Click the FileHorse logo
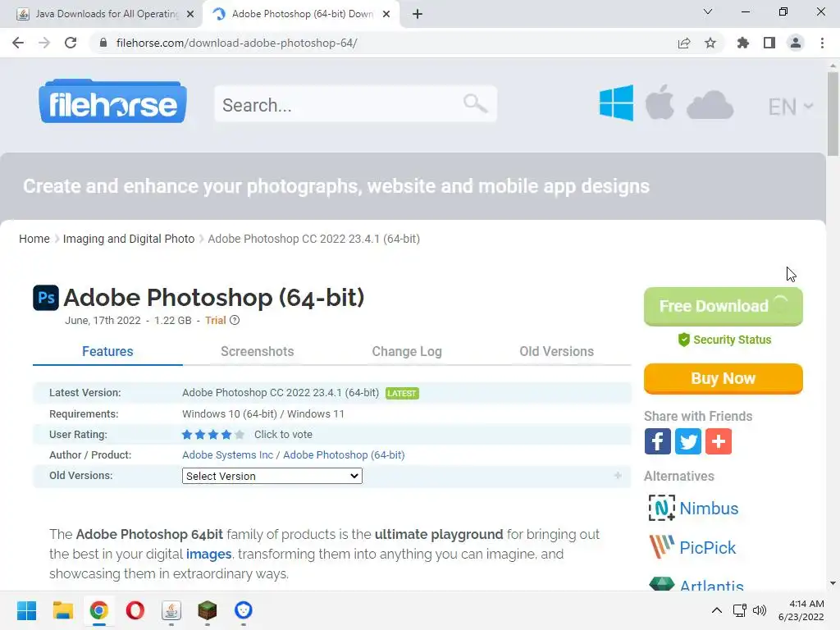Image resolution: width=840 pixels, height=630 pixels. coord(112,102)
